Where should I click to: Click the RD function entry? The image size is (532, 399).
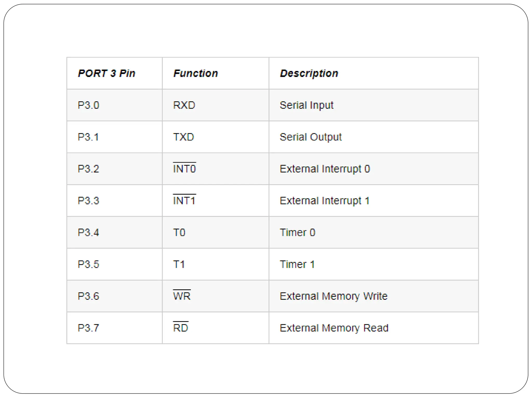pos(181,328)
